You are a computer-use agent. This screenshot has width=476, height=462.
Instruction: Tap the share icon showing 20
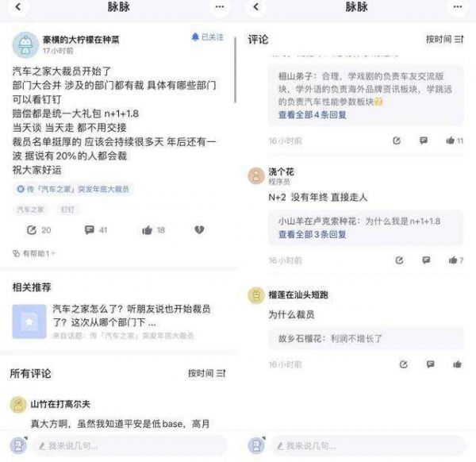click(32, 230)
